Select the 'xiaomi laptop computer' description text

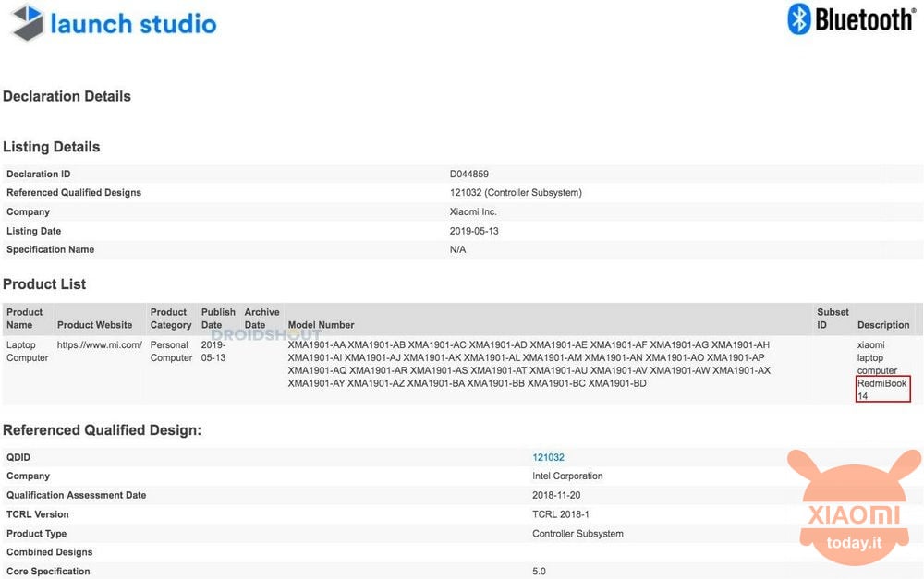pyautogui.click(x=878, y=358)
